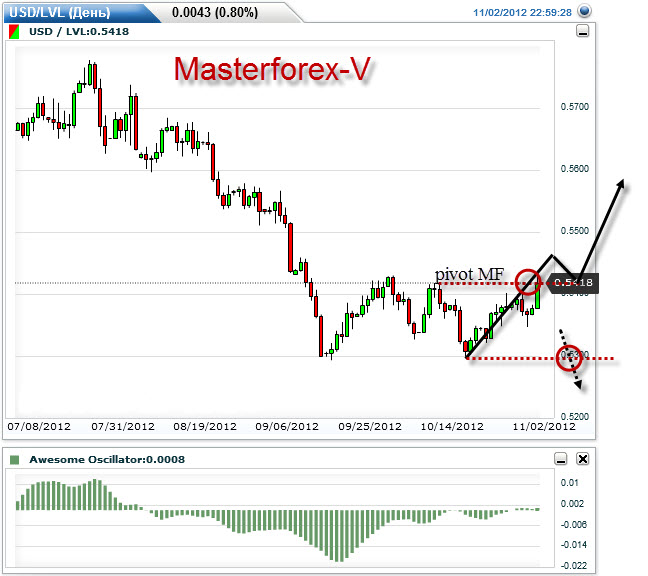The height and width of the screenshot is (576, 648).
Task: Click the blue globe icon next to the timestamp
Action: [x=584, y=11]
